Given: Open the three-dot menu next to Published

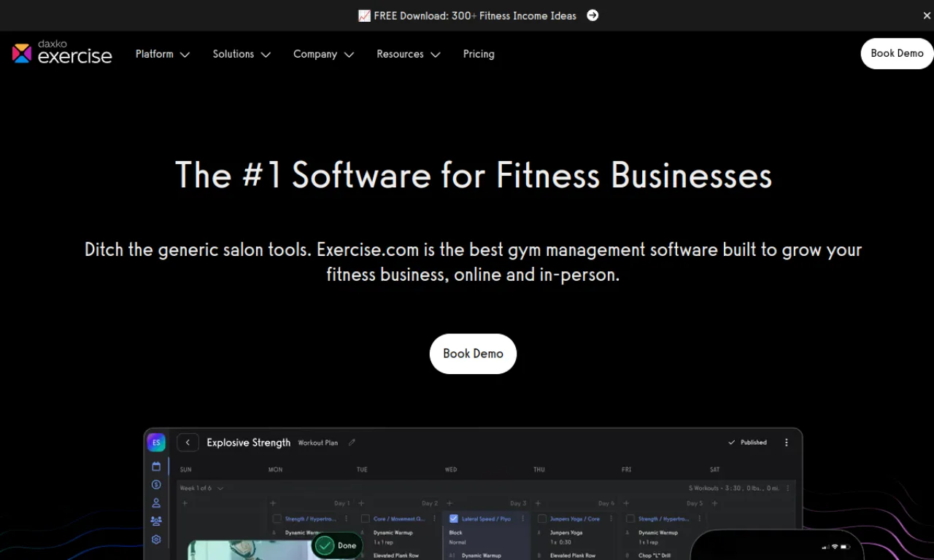Looking at the screenshot, I should coord(786,443).
